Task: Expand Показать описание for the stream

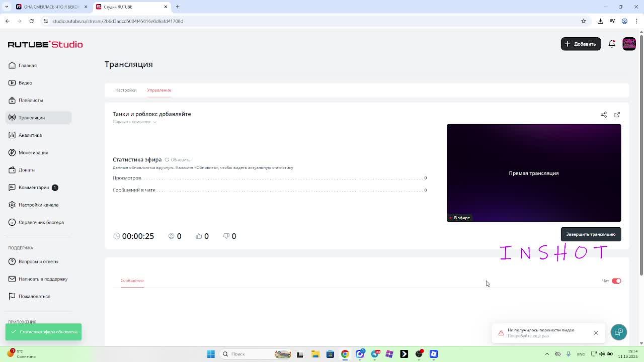Action: (134, 122)
